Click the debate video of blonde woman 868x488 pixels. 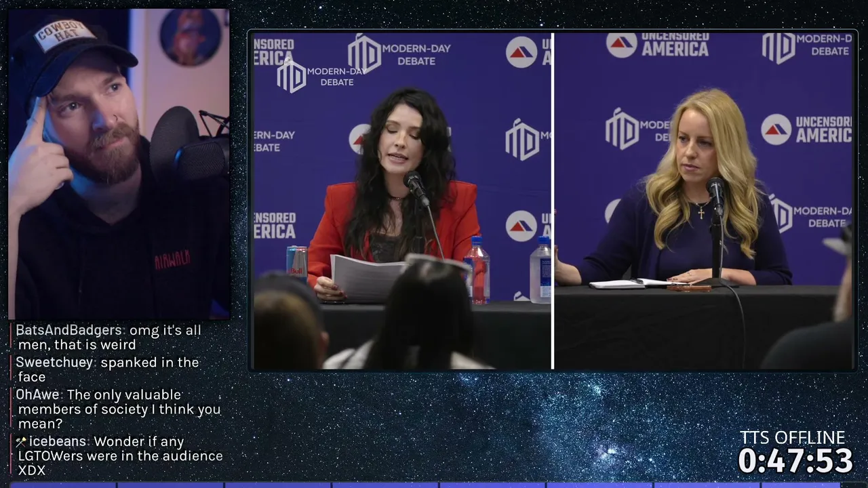click(704, 201)
